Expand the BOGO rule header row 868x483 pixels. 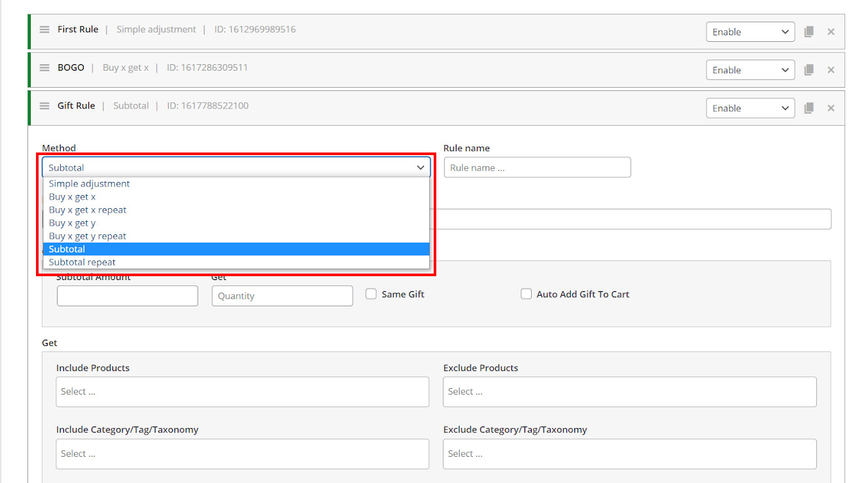[436, 70]
